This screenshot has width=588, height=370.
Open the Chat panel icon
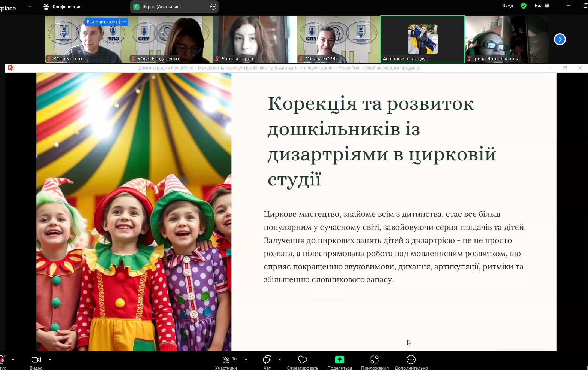click(267, 360)
